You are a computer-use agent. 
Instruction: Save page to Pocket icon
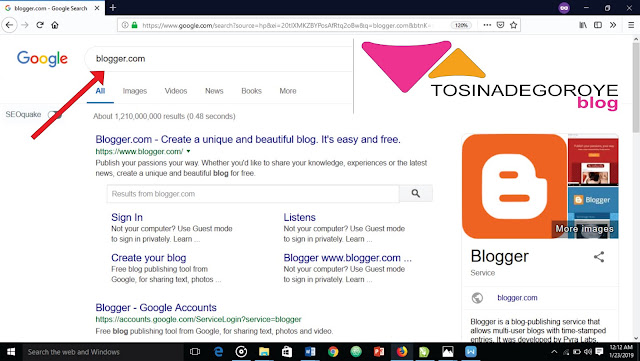click(x=500, y=25)
